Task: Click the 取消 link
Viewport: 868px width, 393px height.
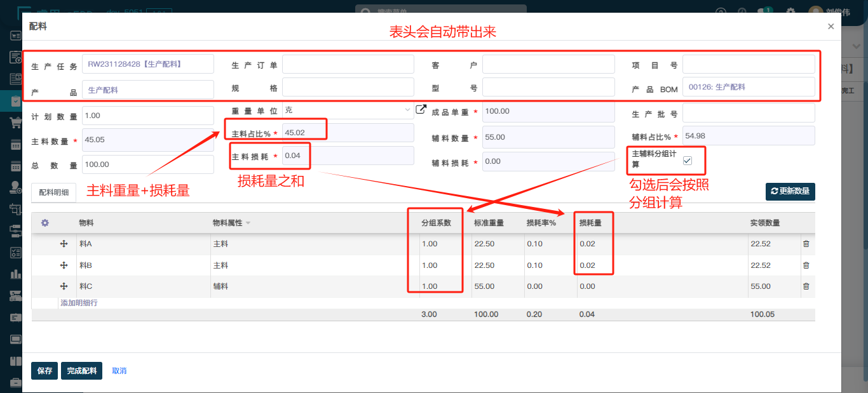Action: [x=119, y=371]
